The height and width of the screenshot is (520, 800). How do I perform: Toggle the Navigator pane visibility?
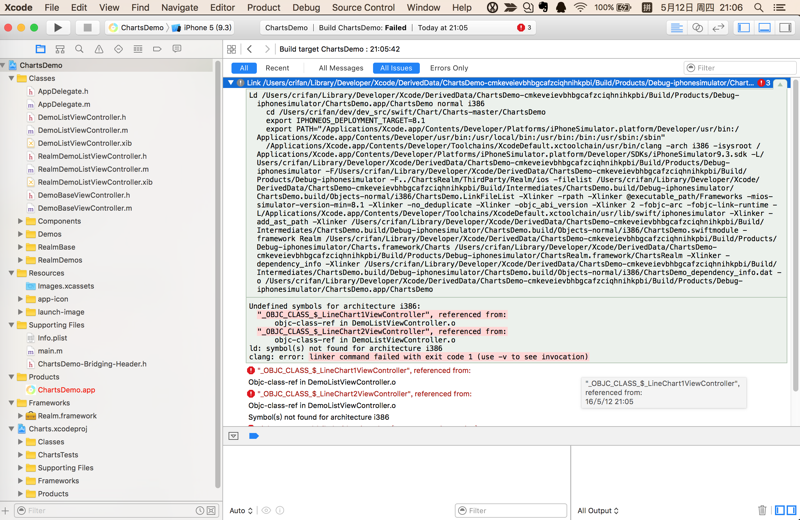pyautogui.click(x=744, y=28)
